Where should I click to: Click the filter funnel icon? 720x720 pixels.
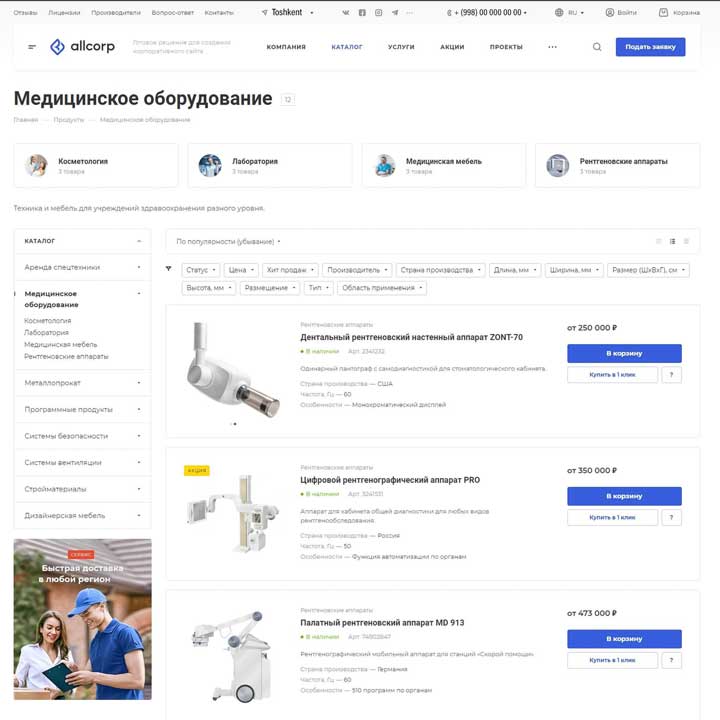pos(169,269)
